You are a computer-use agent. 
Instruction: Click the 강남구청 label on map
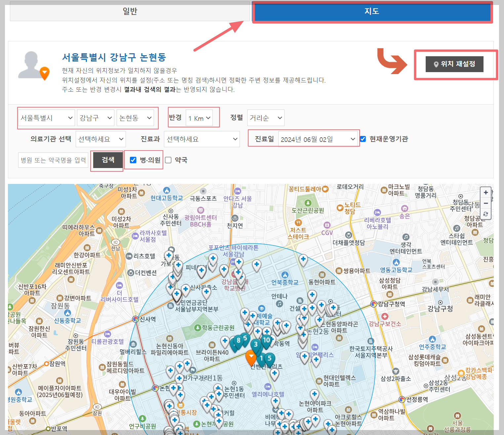pos(440,309)
